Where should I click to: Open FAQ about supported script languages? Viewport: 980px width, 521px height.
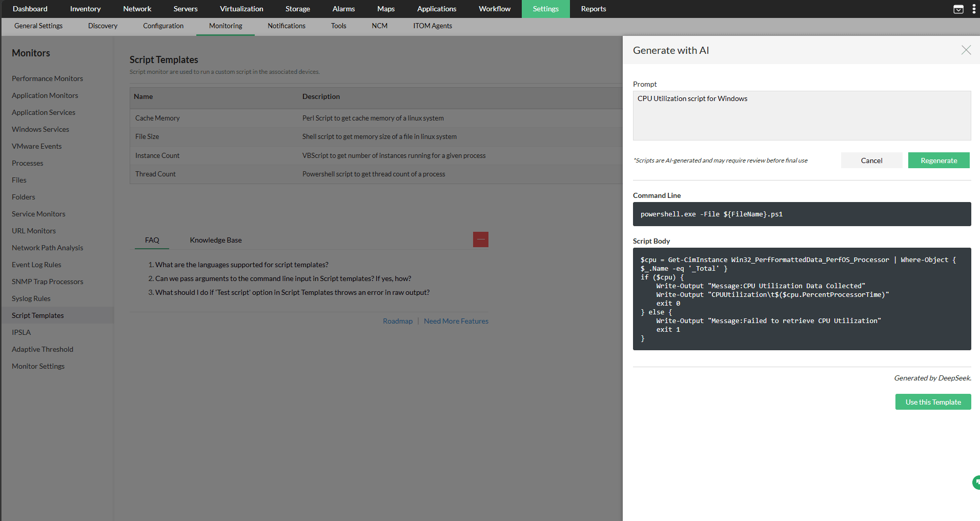[242, 265]
